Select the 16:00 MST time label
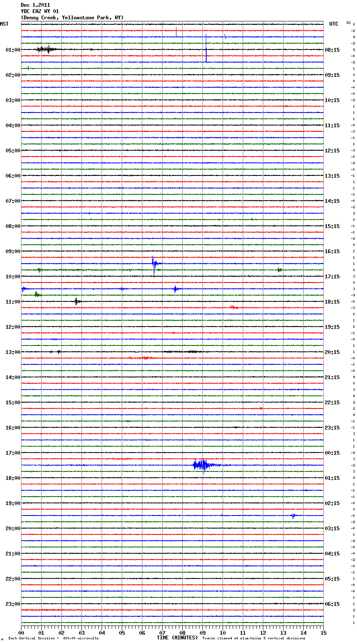 point(13,428)
